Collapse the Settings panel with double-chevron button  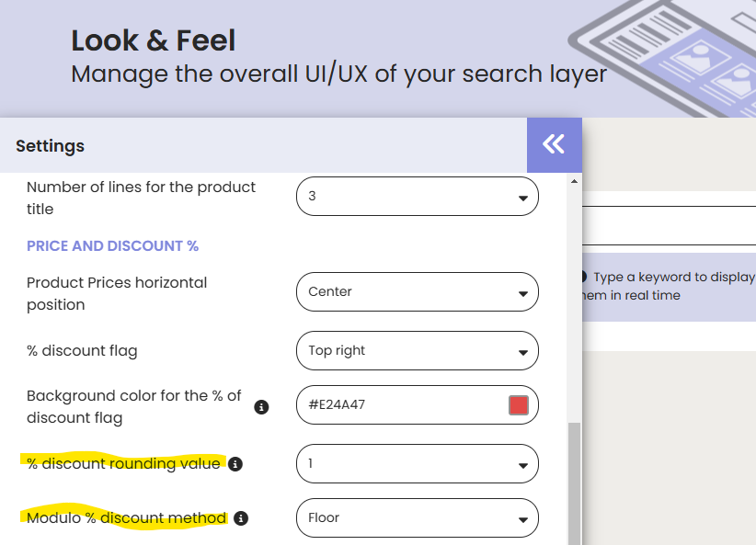point(554,144)
